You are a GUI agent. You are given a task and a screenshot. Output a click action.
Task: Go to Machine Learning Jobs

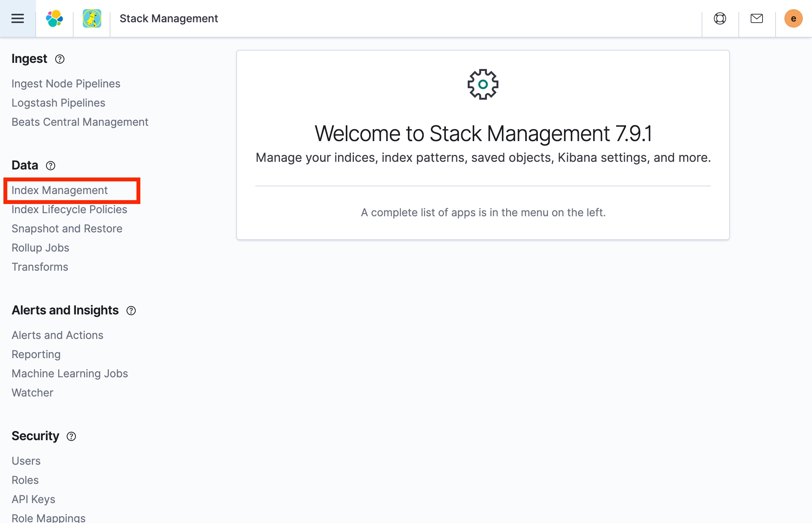[x=70, y=373]
